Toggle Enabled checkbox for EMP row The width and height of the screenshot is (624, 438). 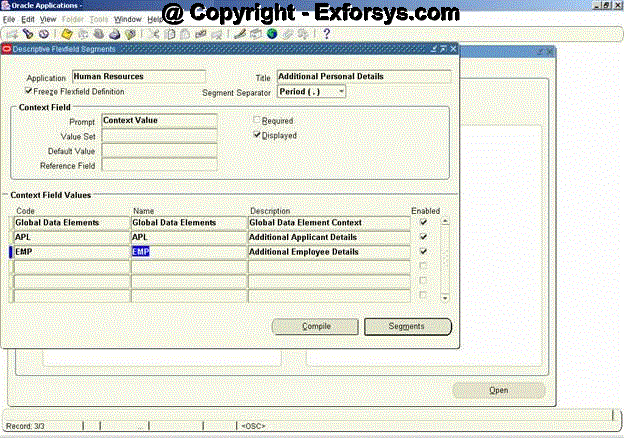(423, 252)
